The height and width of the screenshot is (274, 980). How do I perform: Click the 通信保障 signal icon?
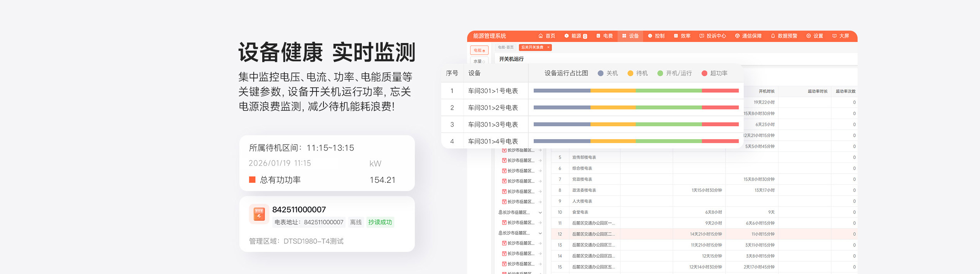click(x=737, y=36)
